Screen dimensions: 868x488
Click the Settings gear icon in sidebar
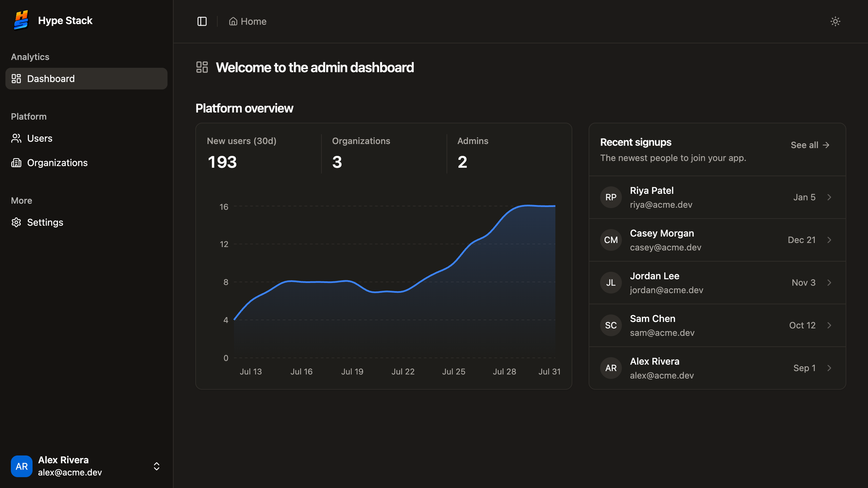16,222
